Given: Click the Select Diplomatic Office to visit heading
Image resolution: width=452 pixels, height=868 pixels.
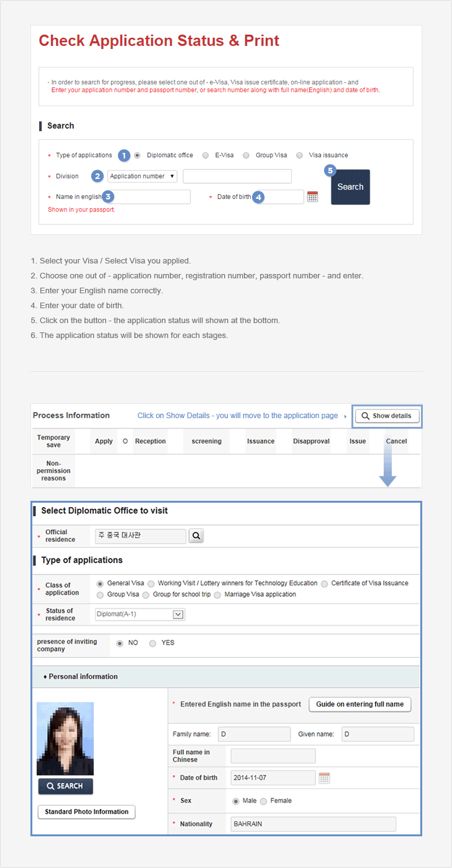Looking at the screenshot, I should (x=104, y=511).
